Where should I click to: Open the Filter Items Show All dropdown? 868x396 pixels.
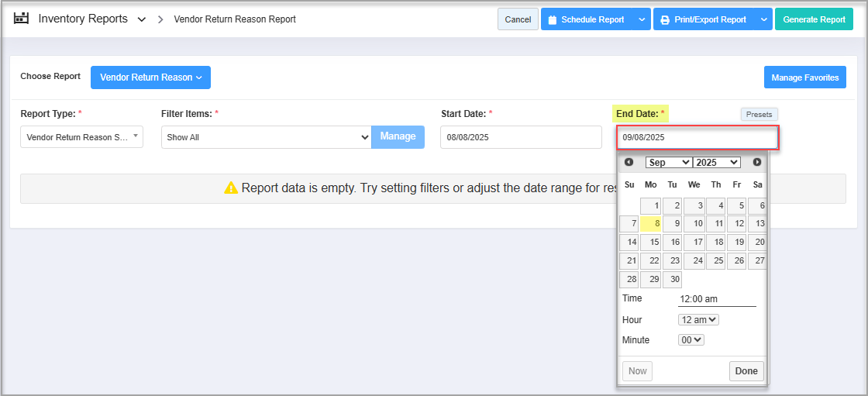coord(266,137)
